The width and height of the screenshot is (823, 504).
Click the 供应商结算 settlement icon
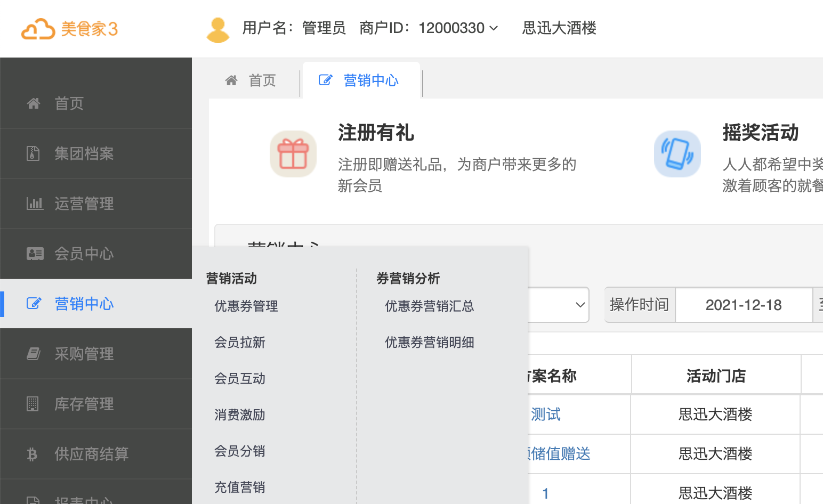(34, 453)
